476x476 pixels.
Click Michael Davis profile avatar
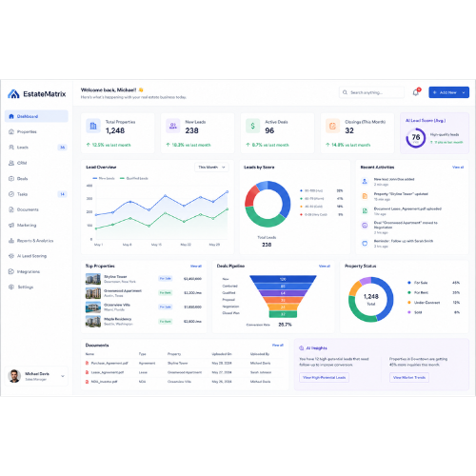pyautogui.click(x=14, y=376)
